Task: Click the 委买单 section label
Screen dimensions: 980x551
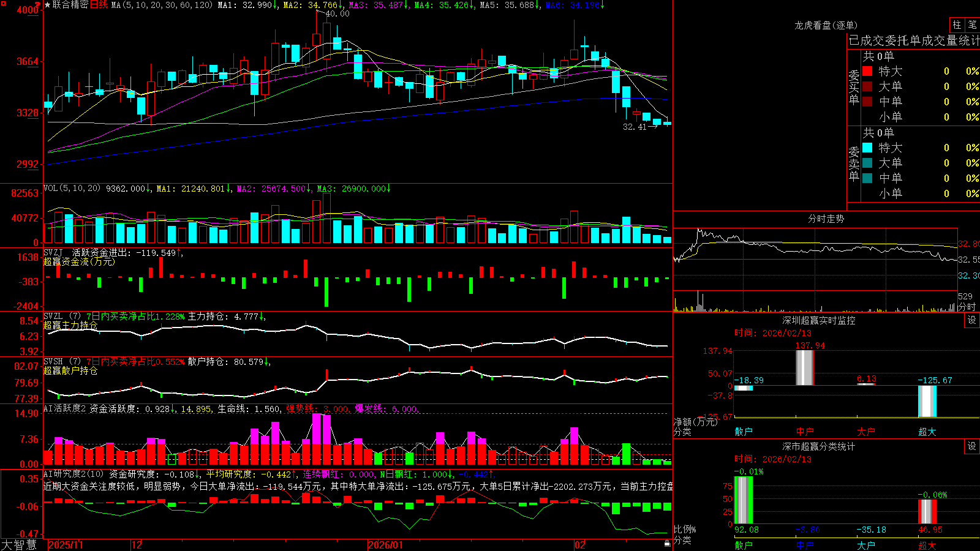Action: (x=854, y=87)
